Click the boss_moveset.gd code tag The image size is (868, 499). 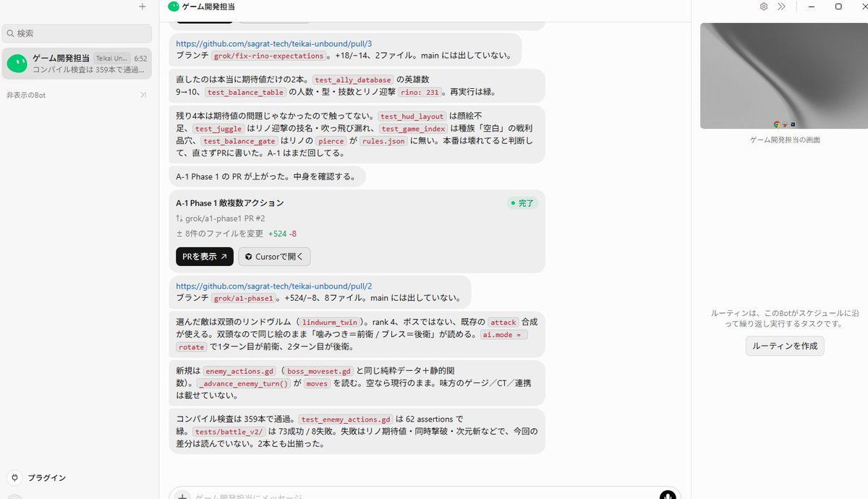318,371
